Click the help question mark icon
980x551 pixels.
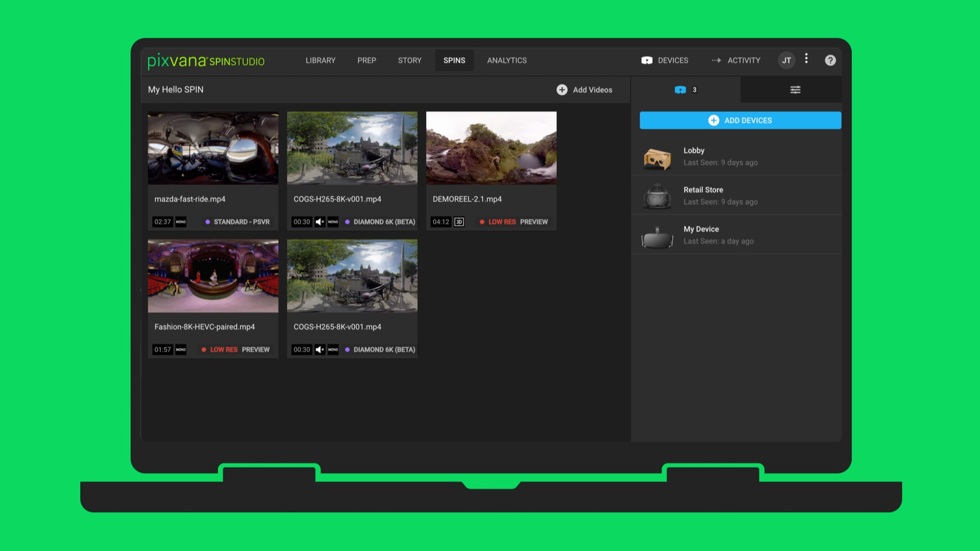[x=830, y=60]
